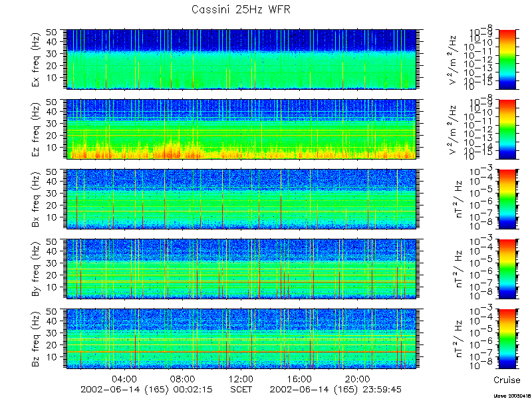532x399 pixels.
Task: Click the 12:00 time axis label
Action: click(241, 378)
